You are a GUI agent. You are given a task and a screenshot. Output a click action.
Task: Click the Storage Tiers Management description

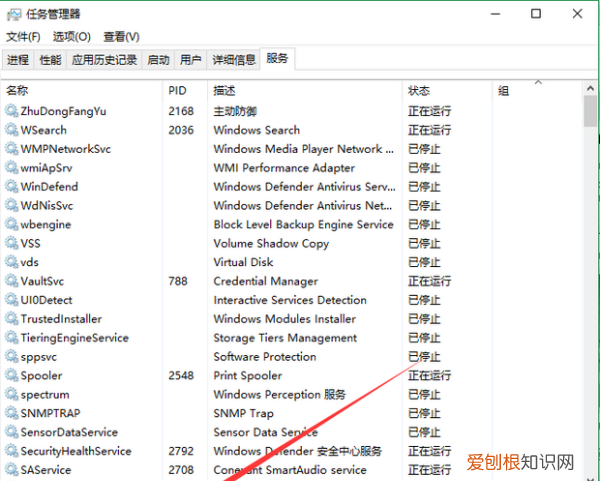[x=285, y=338]
